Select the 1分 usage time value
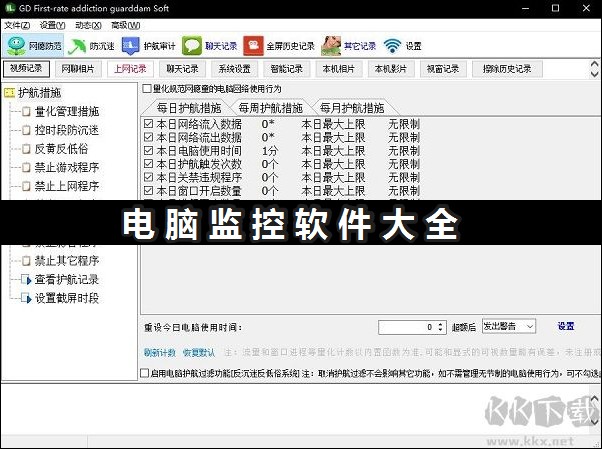This screenshot has width=602, height=449. point(270,151)
